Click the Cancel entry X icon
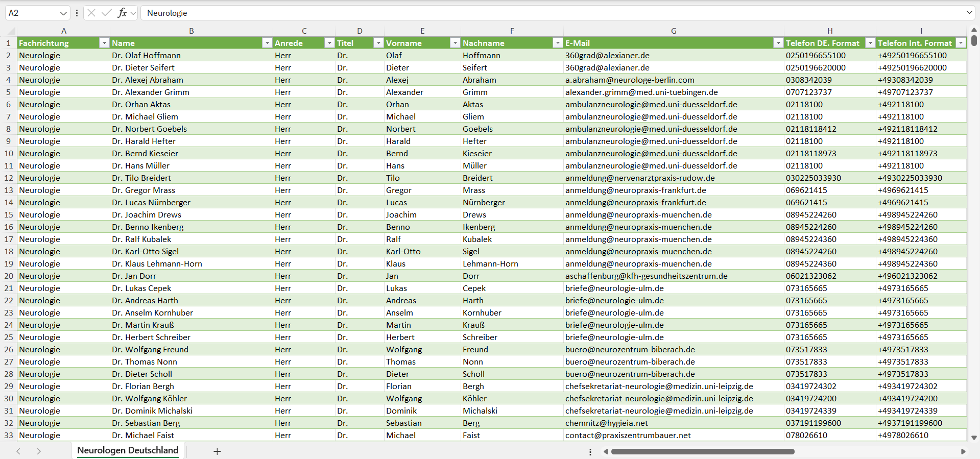The height and width of the screenshot is (459, 980). 91,13
